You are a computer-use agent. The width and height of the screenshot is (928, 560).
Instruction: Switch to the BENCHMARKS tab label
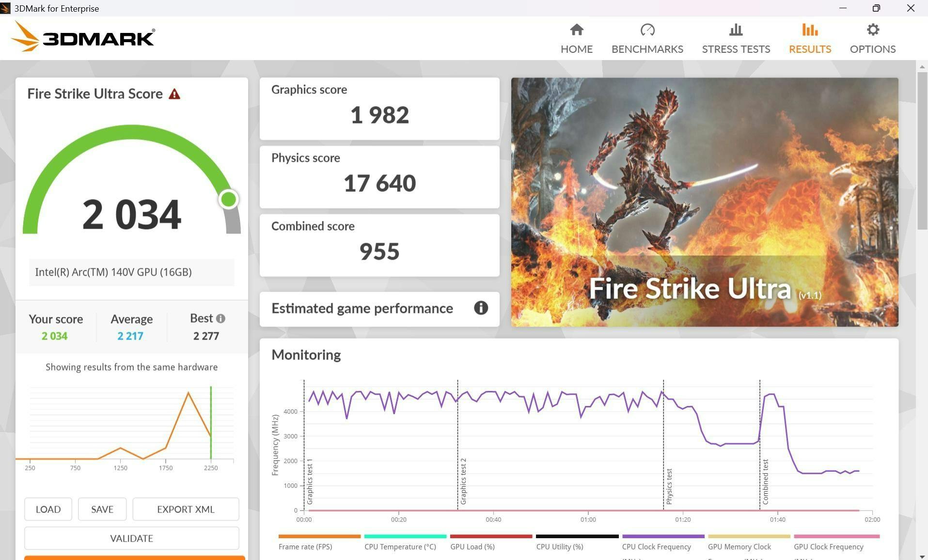(x=647, y=49)
